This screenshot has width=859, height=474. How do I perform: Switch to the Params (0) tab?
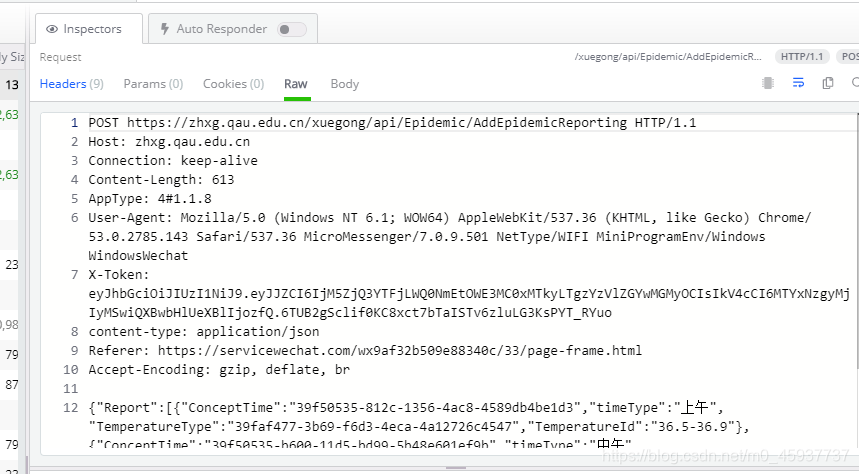(x=153, y=84)
